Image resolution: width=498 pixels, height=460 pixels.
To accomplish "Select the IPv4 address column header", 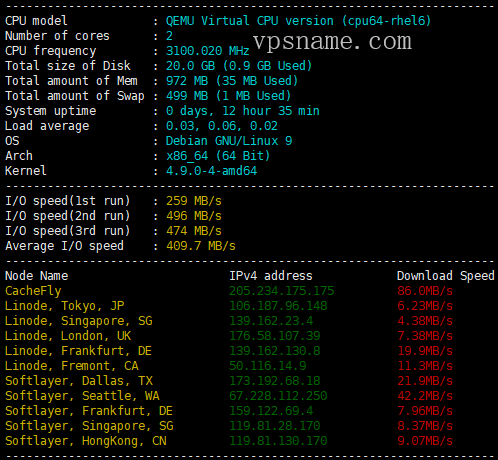I will 271,276.
